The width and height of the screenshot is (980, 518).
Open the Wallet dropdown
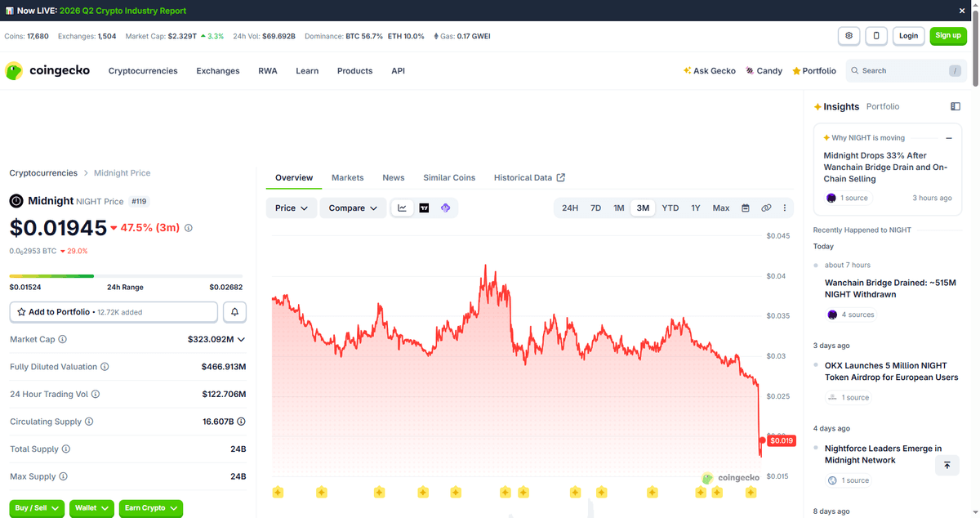click(91, 508)
